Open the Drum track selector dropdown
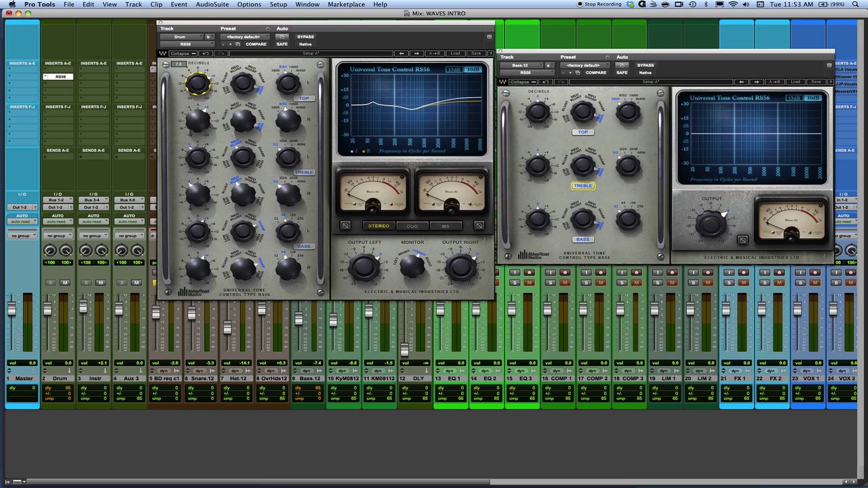This screenshot has width=868, height=488. tap(181, 37)
